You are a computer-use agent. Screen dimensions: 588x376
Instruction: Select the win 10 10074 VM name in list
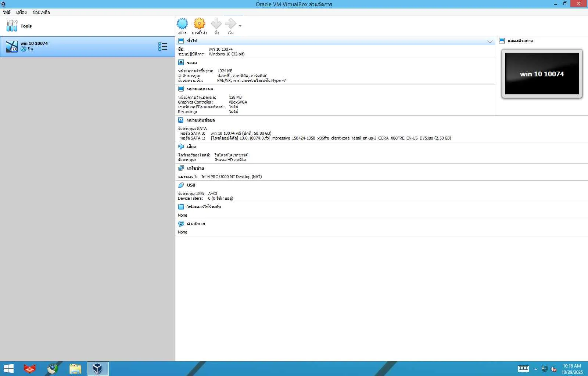pyautogui.click(x=34, y=43)
